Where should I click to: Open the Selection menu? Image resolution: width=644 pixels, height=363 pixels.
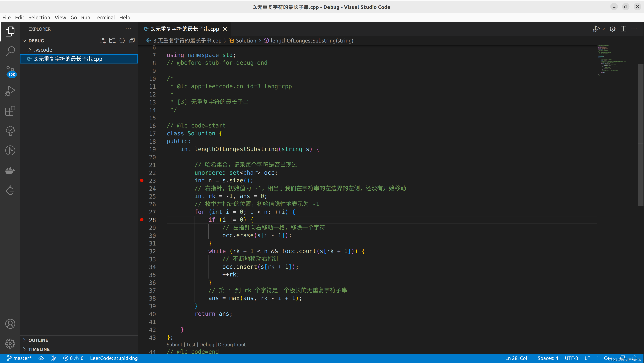39,18
